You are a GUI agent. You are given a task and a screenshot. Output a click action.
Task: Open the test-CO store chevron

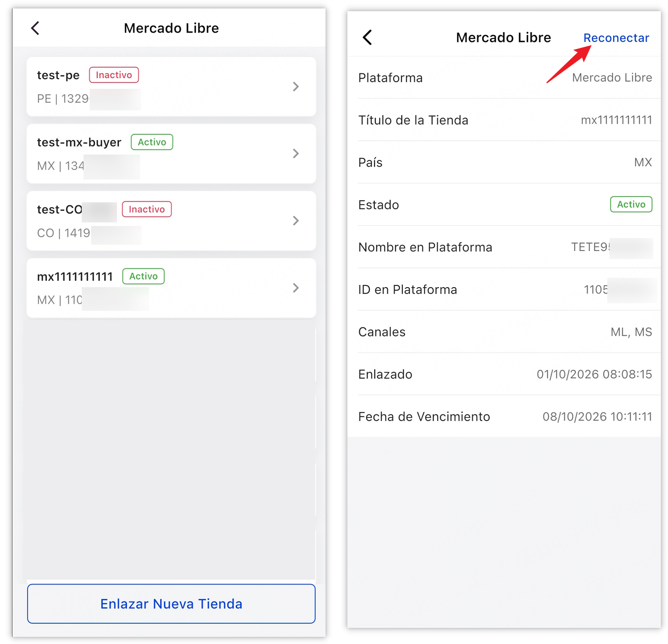coord(296,221)
